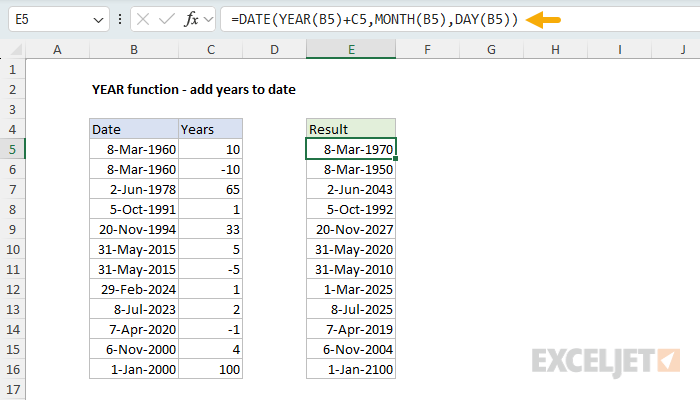Select result cell 1-Jan-2100

tap(351, 369)
